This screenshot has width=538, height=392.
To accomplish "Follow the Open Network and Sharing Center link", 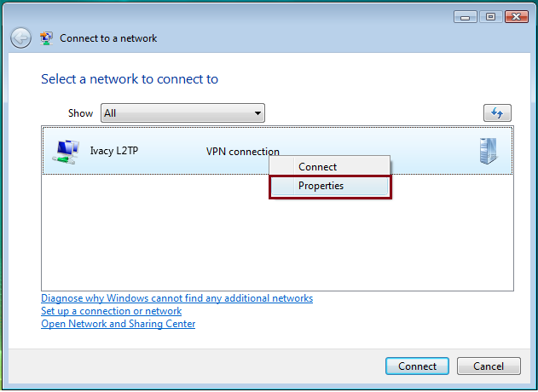I will [x=118, y=324].
